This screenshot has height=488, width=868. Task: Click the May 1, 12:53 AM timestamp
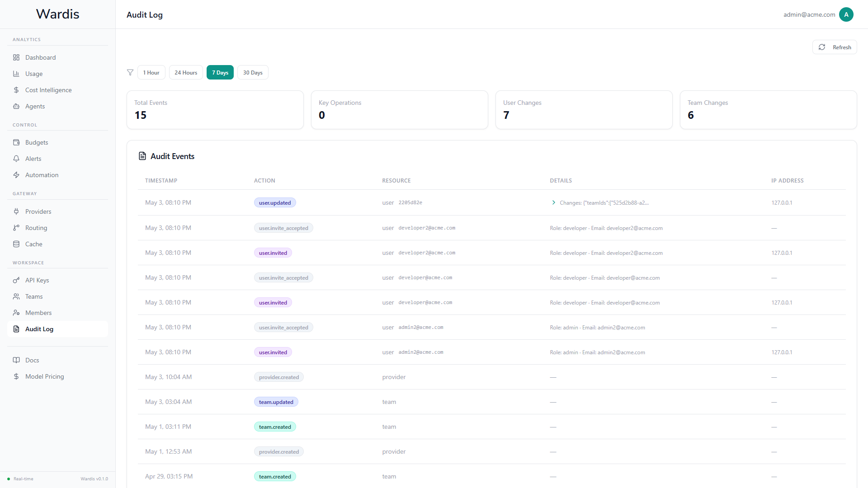[x=168, y=451]
